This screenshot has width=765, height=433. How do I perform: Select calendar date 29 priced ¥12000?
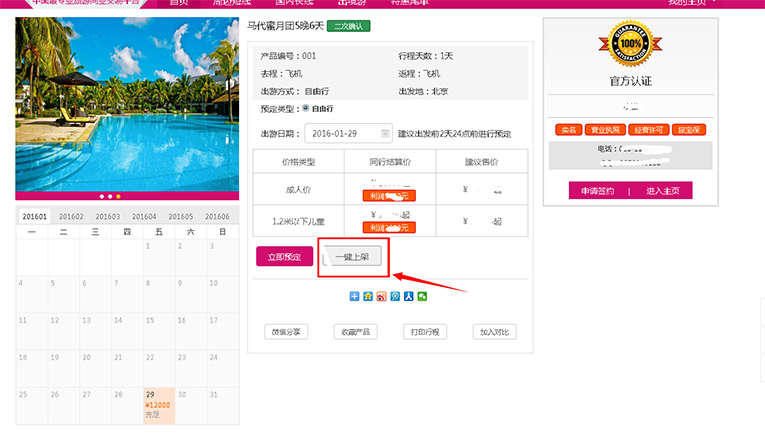(159, 405)
